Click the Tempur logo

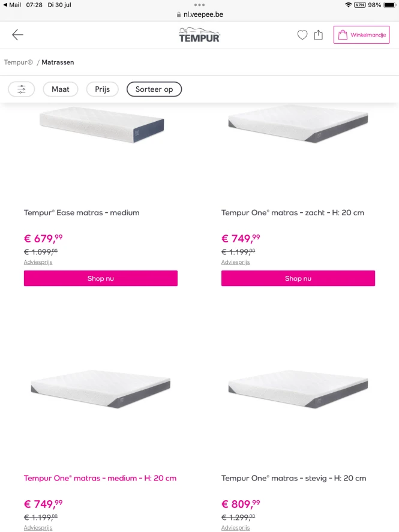199,35
